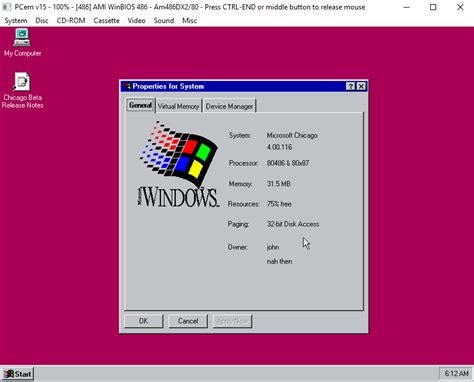The image size is (474, 382).
Task: Click the 75% free resources value
Action: click(279, 204)
